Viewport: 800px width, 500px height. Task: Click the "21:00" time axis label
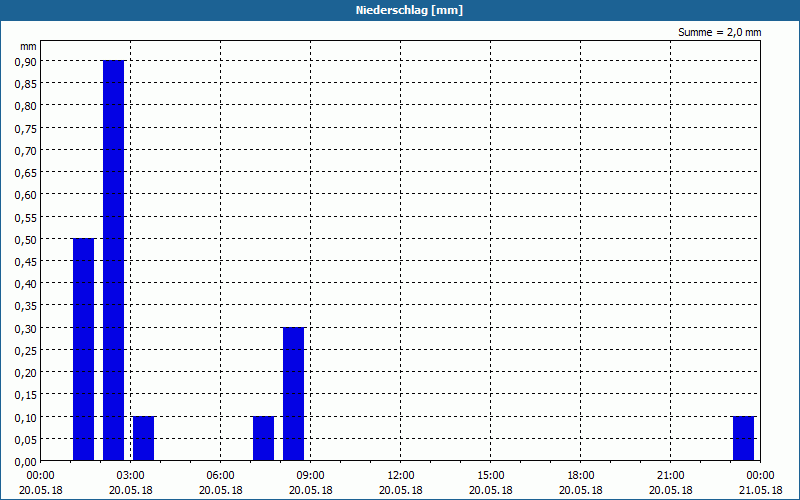(x=670, y=476)
